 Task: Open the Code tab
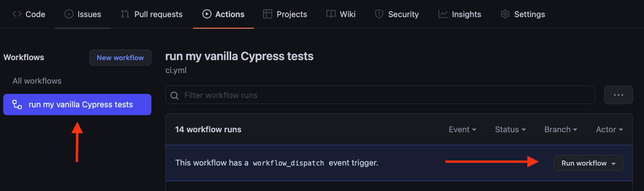click(29, 14)
